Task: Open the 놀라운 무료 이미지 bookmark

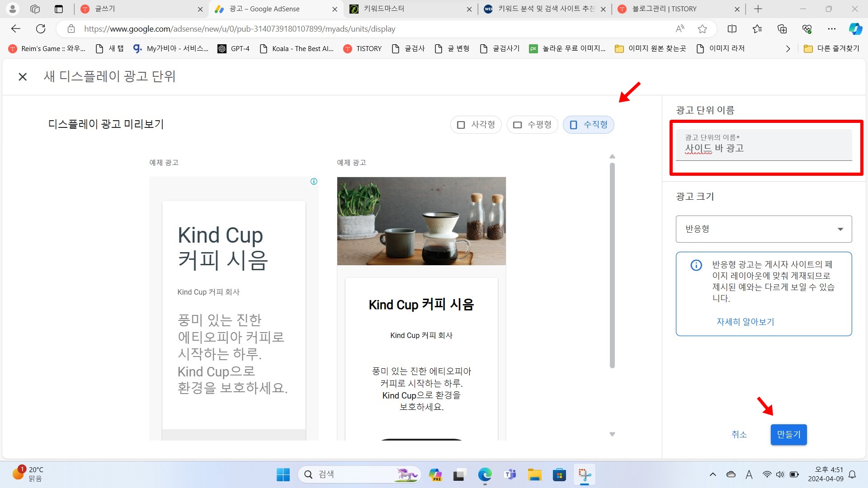Action: click(x=567, y=49)
